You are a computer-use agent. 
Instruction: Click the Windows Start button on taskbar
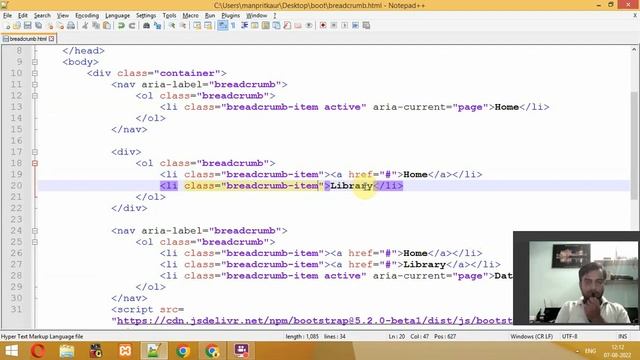(x=11, y=351)
